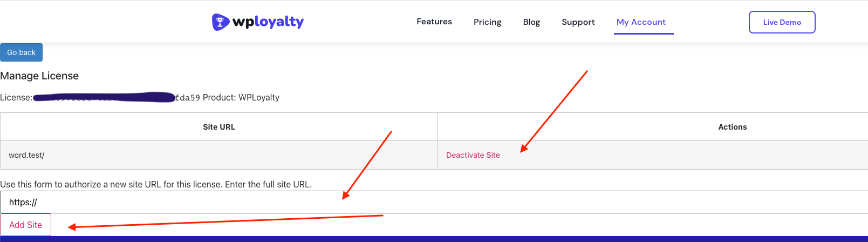Click the blue Go back button
The width and height of the screenshot is (868, 242).
tap(21, 52)
